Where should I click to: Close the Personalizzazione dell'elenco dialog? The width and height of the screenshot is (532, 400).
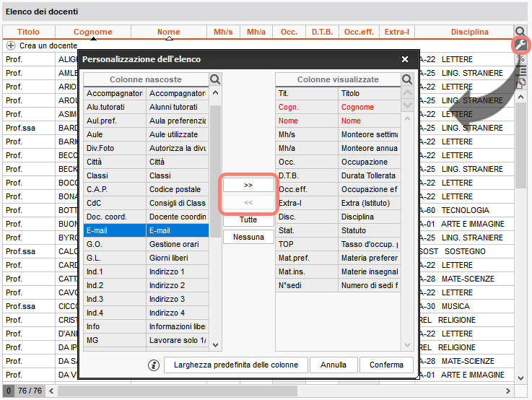(405, 59)
